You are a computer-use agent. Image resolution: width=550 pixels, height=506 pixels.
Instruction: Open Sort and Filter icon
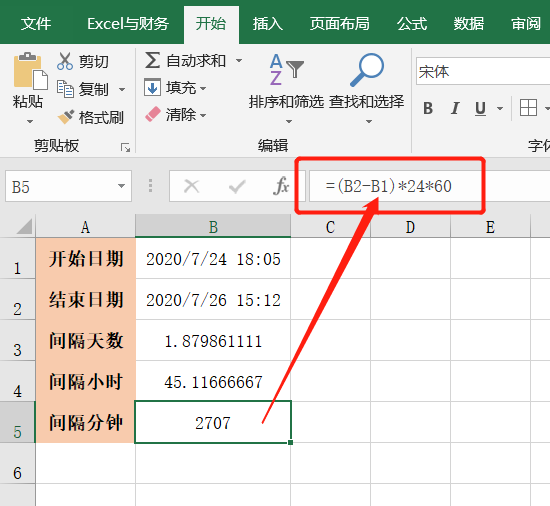[287, 69]
